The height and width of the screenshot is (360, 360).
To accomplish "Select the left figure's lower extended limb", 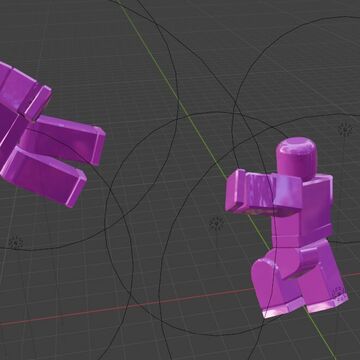I will (x=43, y=175).
